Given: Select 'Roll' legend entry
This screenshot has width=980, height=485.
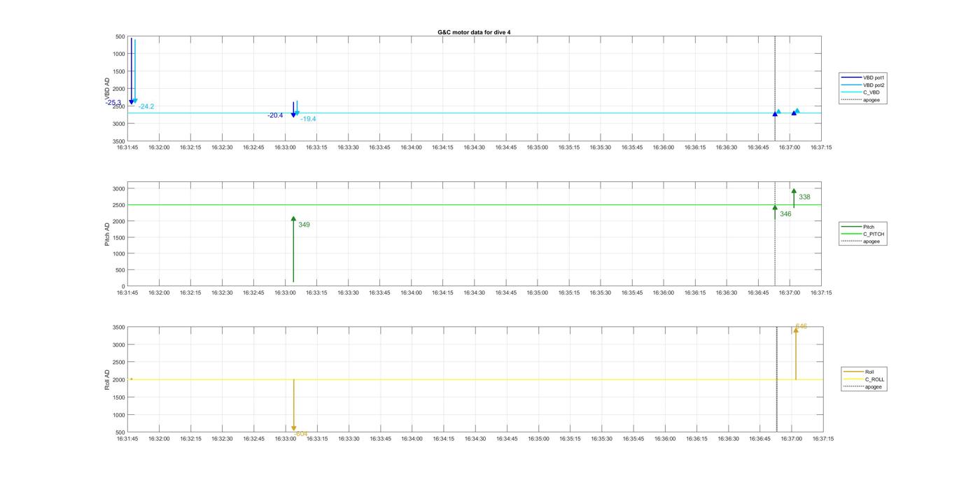Looking at the screenshot, I should [x=860, y=372].
